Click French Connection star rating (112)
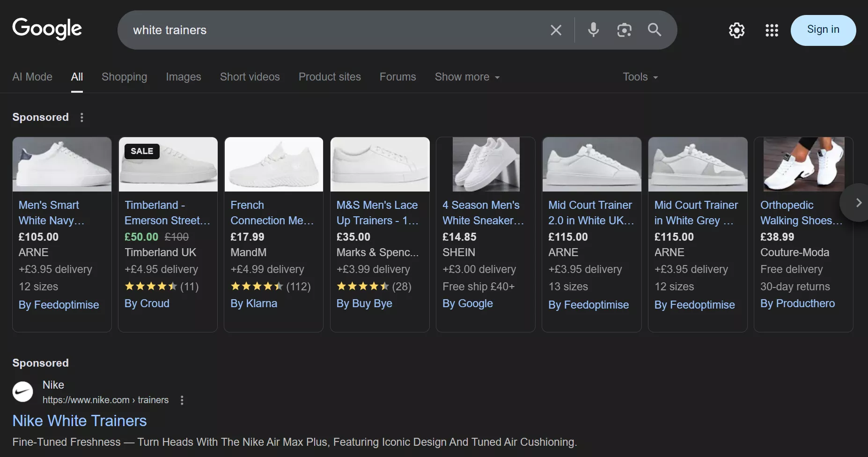This screenshot has width=868, height=457. click(x=271, y=286)
